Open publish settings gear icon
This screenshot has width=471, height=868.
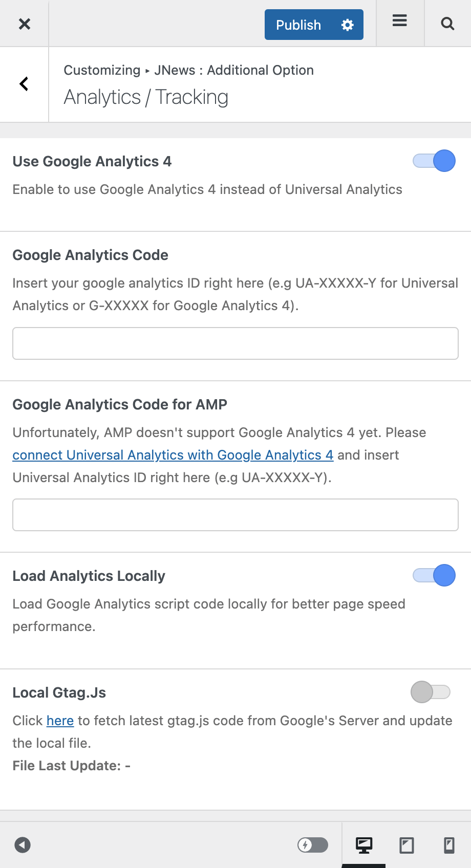[x=348, y=25]
